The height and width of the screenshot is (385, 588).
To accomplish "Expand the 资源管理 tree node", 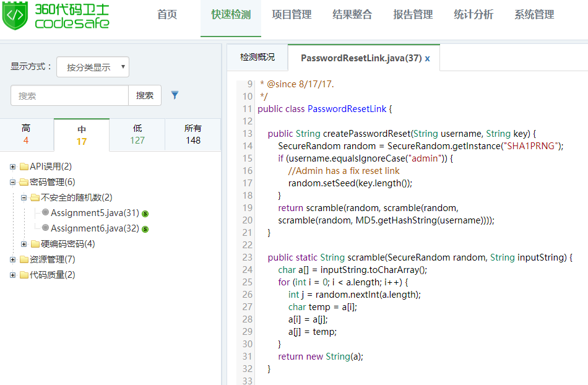I will pos(13,259).
